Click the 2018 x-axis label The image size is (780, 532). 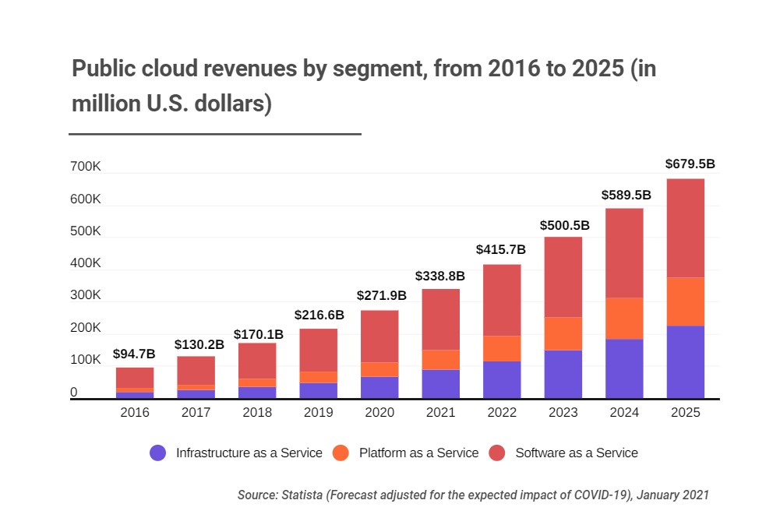coord(257,412)
